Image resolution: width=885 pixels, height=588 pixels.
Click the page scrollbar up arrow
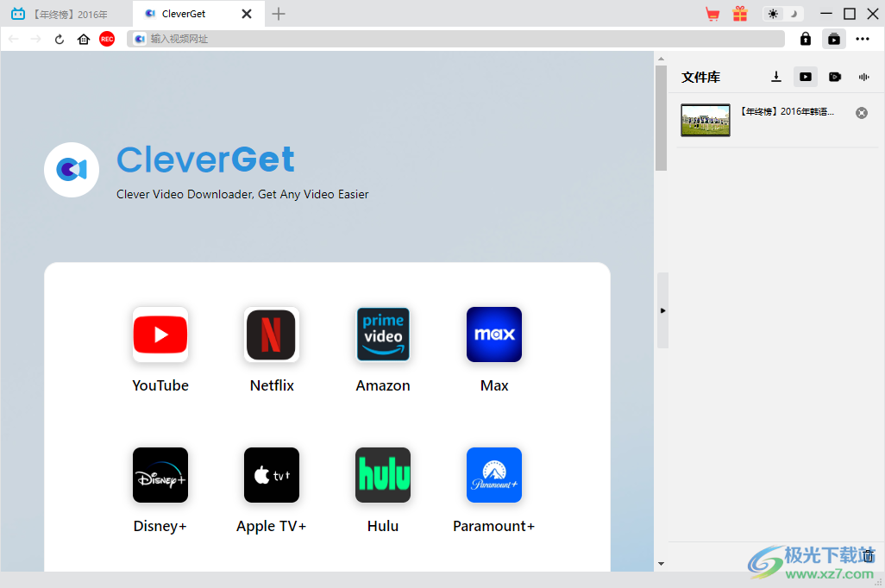click(x=661, y=59)
